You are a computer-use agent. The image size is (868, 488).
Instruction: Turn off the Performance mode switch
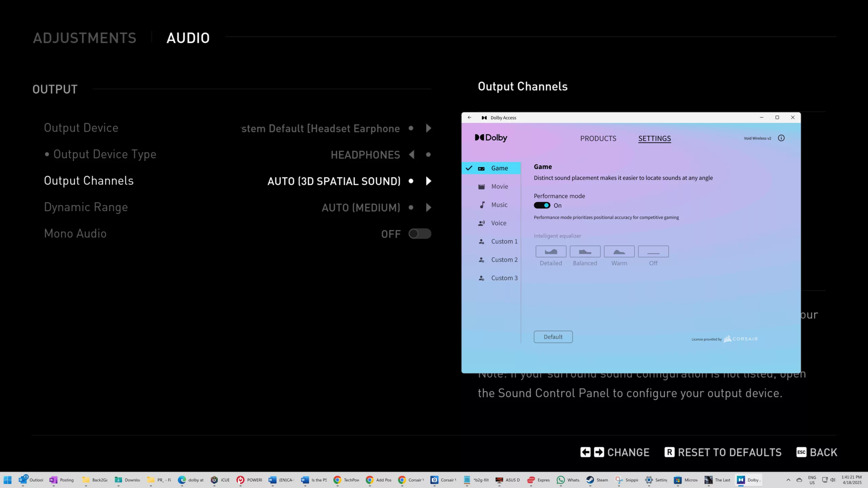coord(542,205)
